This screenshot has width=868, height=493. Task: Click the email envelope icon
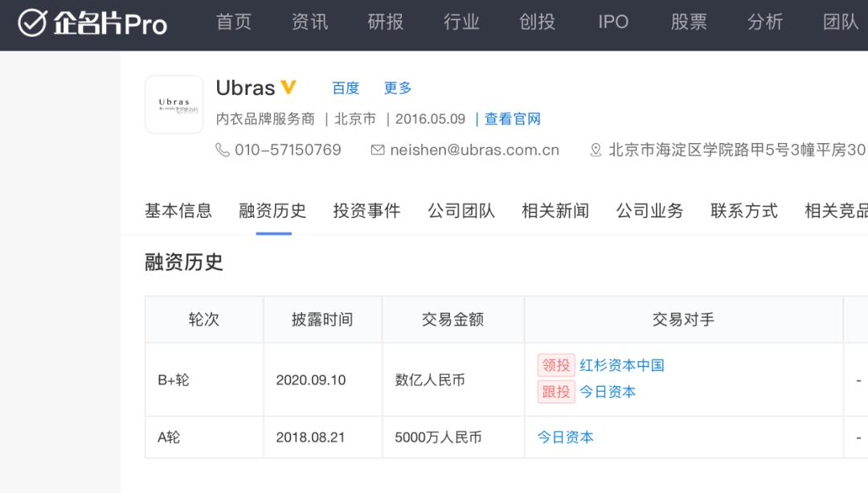tap(377, 150)
